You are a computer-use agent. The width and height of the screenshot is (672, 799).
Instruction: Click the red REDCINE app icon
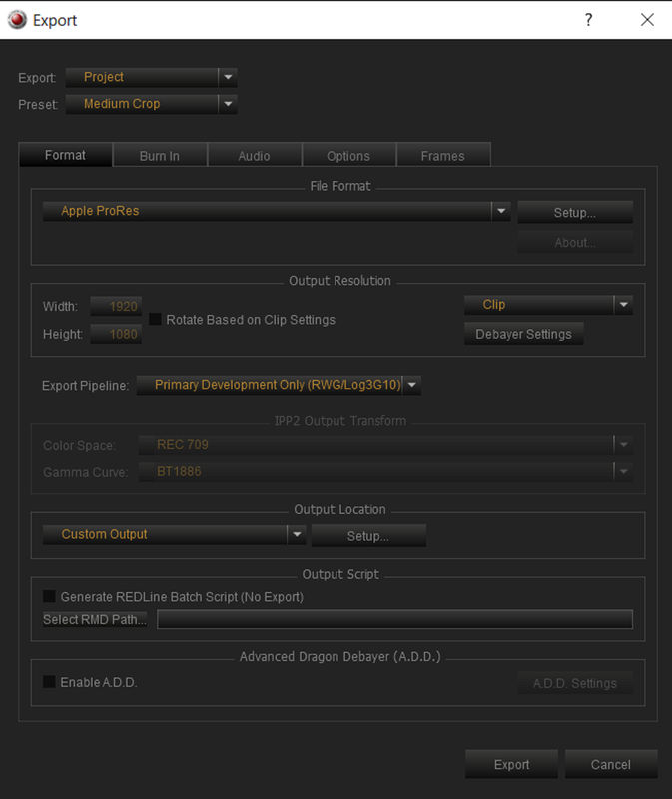[x=17, y=20]
